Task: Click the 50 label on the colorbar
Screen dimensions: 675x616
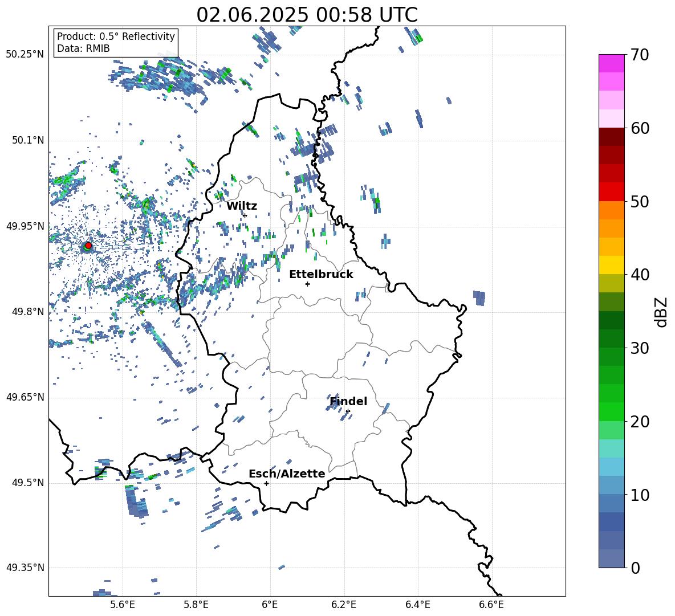Action: [640, 201]
